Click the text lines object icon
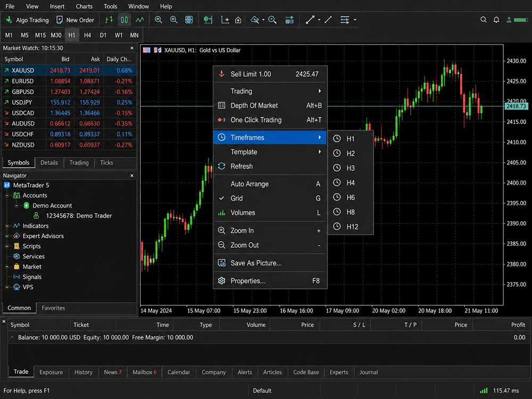Image resolution: width=532 pixels, height=399 pixels. tap(345, 20)
